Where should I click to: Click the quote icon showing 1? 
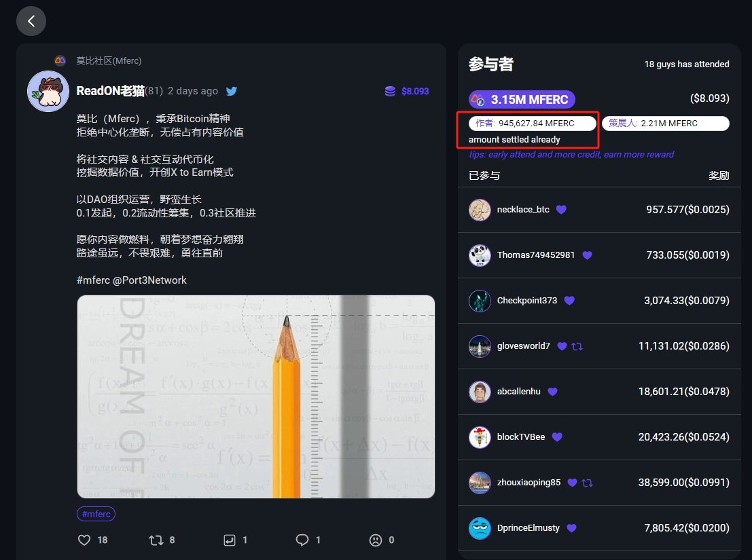(230, 540)
